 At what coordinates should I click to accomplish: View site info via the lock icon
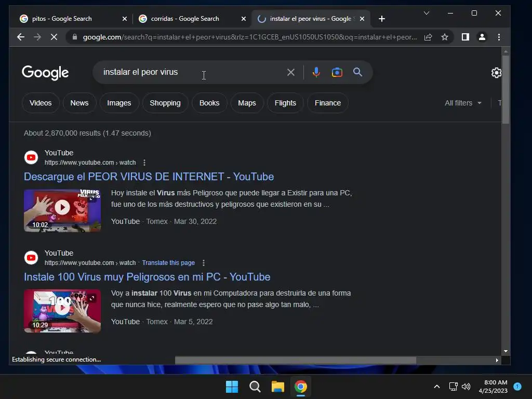[x=75, y=37]
